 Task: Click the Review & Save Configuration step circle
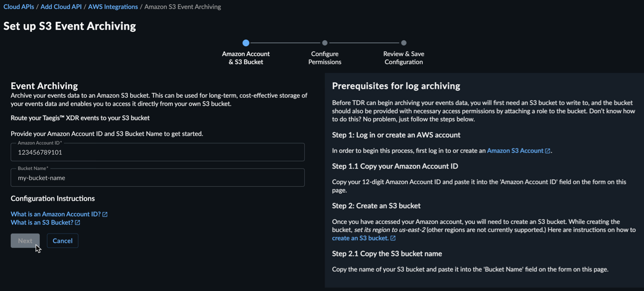pos(404,43)
